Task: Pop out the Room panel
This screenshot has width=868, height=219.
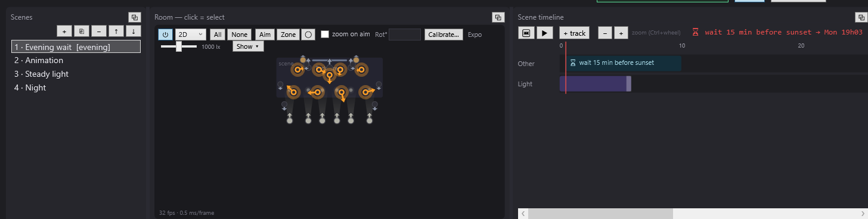Action: [x=498, y=17]
